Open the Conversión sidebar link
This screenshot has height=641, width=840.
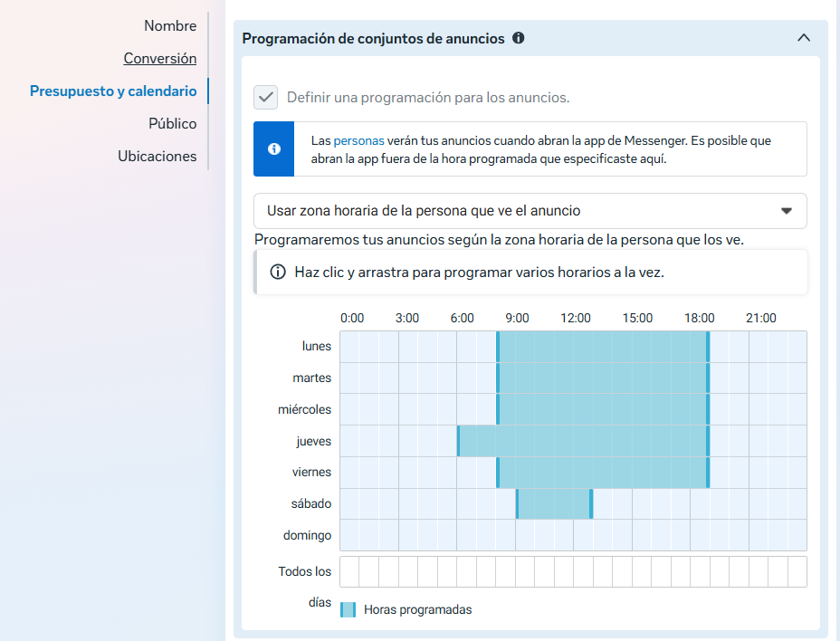(160, 58)
